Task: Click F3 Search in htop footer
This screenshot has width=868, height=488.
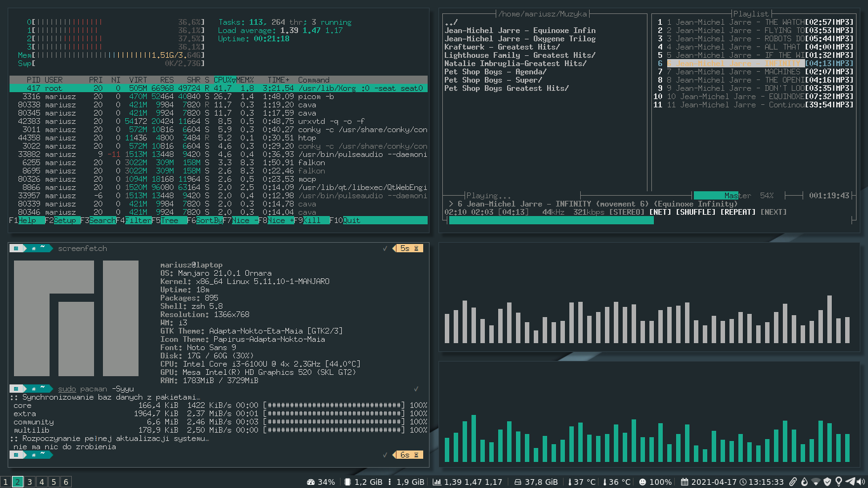Action: 98,220
